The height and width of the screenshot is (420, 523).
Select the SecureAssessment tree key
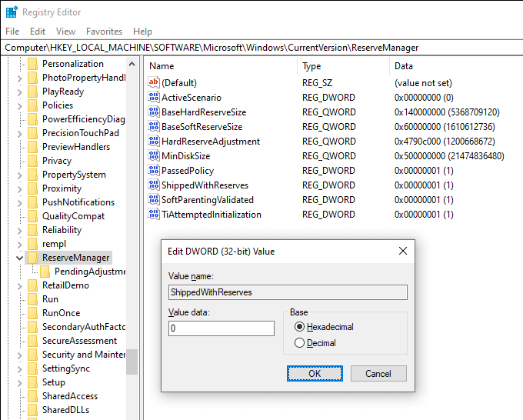tap(79, 341)
